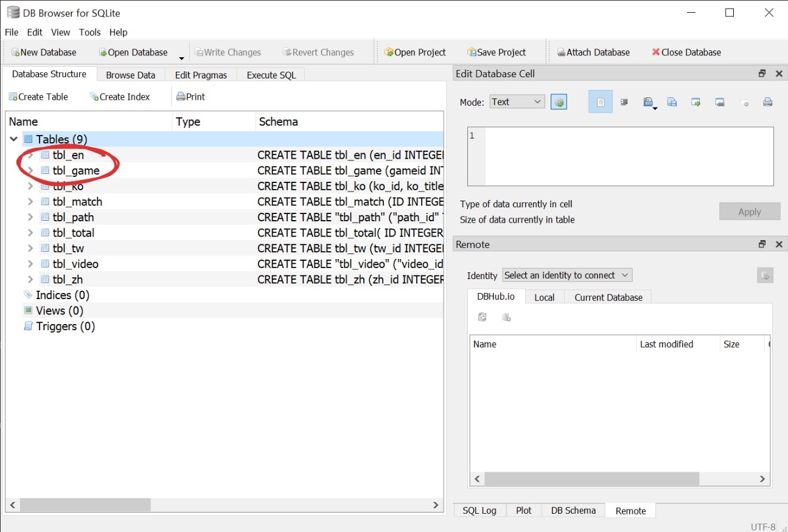The width and height of the screenshot is (788, 532).
Task: Toggle word wrap in the cell editor
Action: (624, 102)
